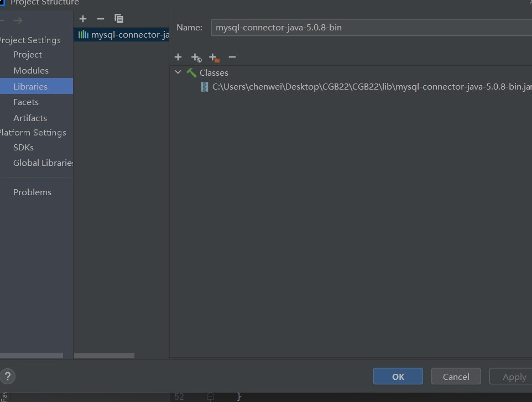Screen dimensions: 532x402
Task: Add library root with plus icon
Action: [178, 57]
